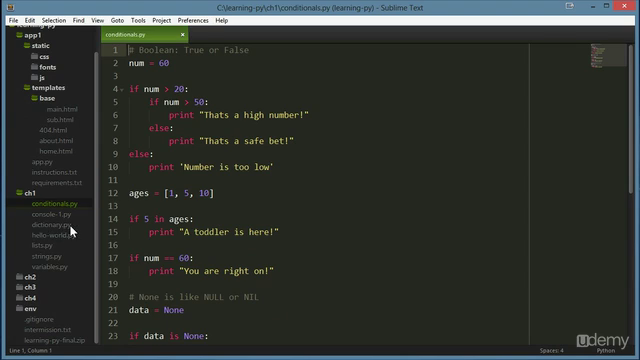Open lists.py in the sidebar

click(x=42, y=245)
